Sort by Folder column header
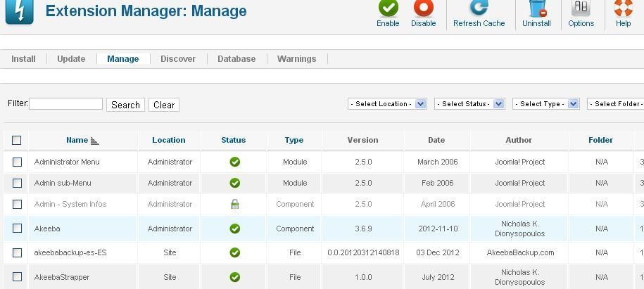Screen dimensions: 644x289 pos(600,140)
